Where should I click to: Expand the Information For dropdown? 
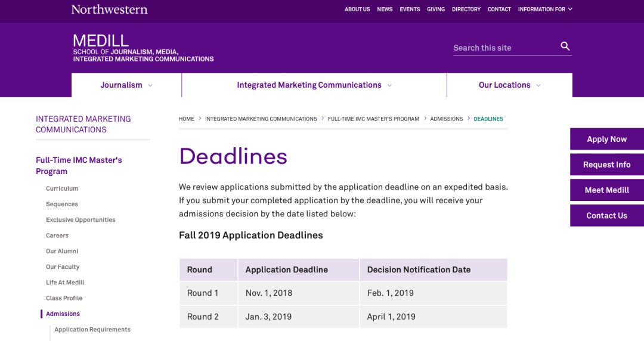coord(545,9)
